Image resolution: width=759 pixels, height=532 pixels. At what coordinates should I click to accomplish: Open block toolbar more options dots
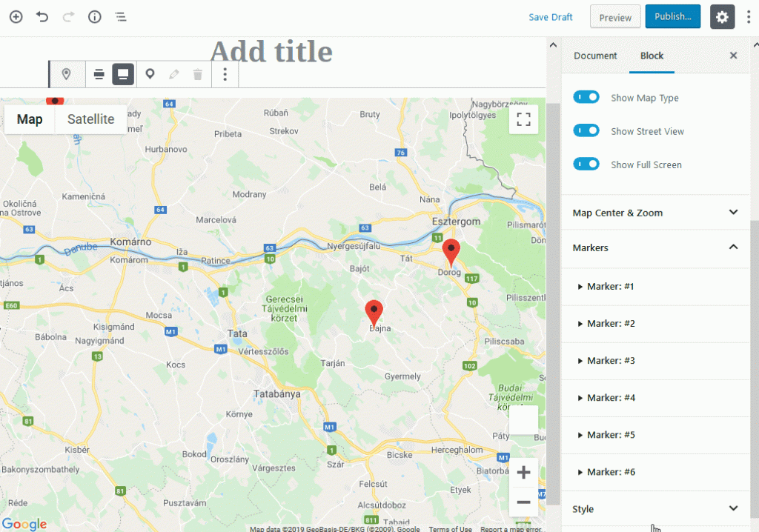click(225, 74)
